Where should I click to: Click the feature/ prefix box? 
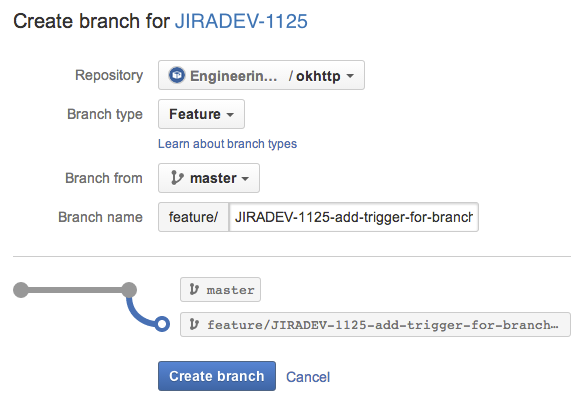[x=193, y=217]
